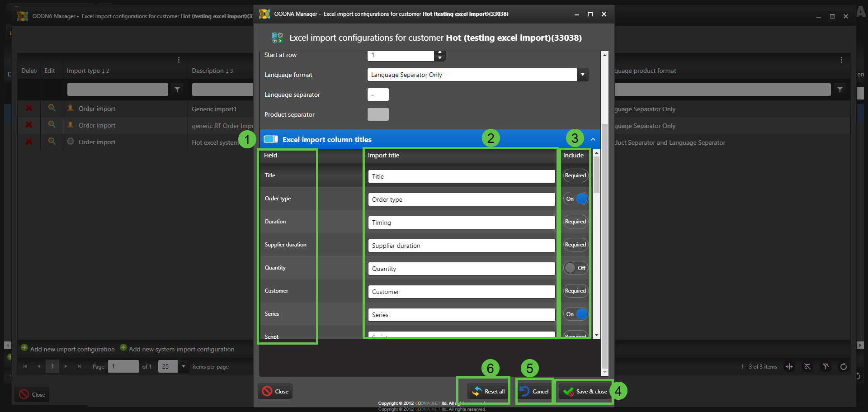Viewport: 868px width, 412px height.
Task: Edit the generic RT Order import row
Action: (52, 125)
